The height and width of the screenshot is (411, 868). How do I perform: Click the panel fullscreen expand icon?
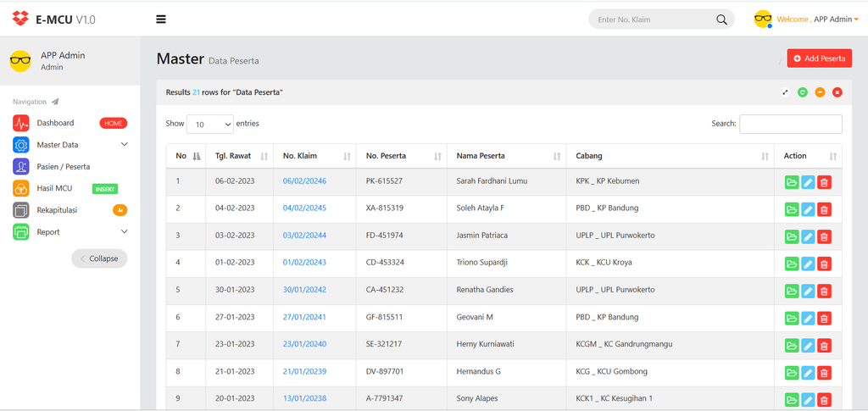click(785, 92)
